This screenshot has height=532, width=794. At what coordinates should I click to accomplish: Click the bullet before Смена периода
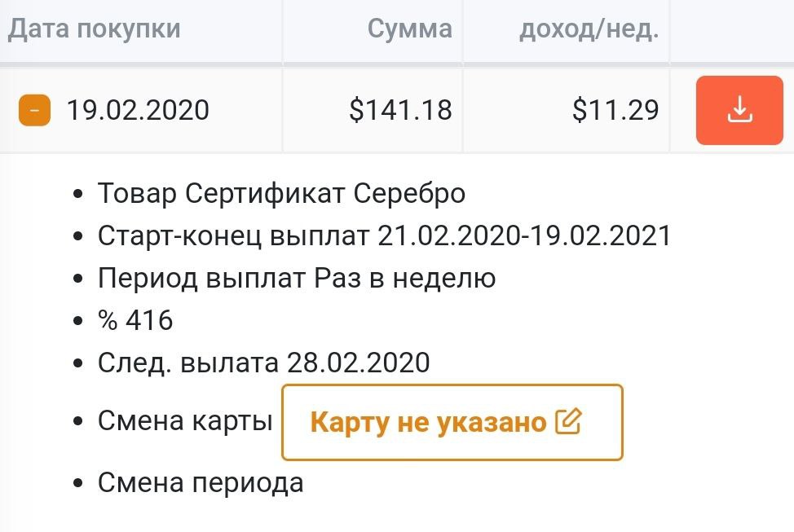(x=78, y=483)
